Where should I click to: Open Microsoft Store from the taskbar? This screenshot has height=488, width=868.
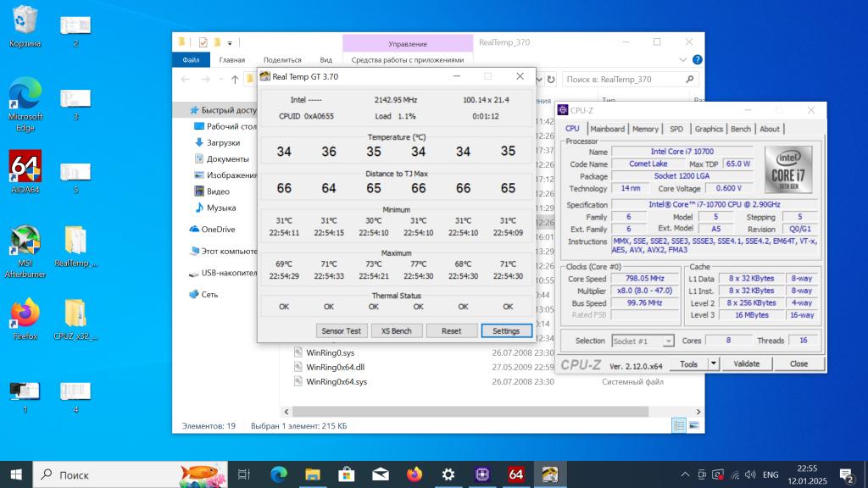347,474
